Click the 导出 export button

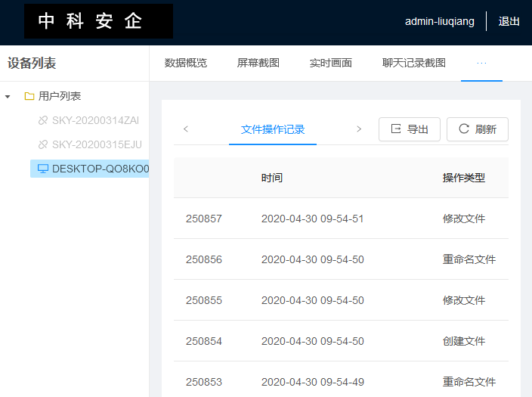click(x=410, y=129)
